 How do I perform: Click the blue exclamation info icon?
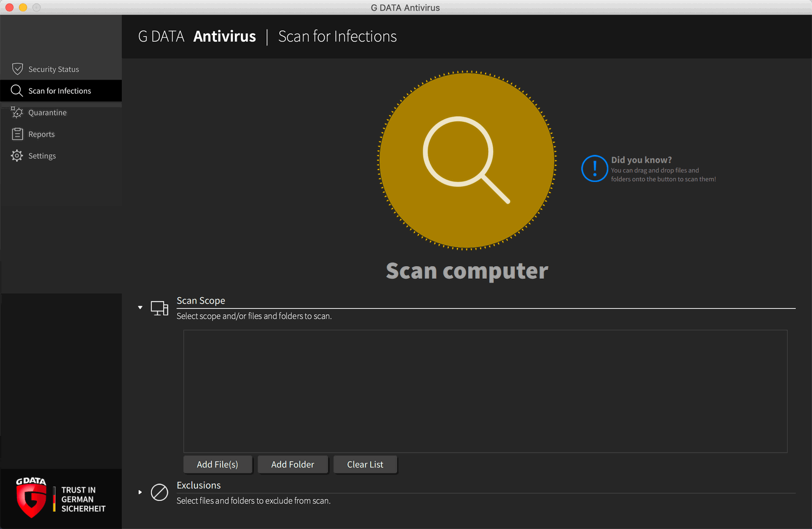pyautogui.click(x=594, y=168)
